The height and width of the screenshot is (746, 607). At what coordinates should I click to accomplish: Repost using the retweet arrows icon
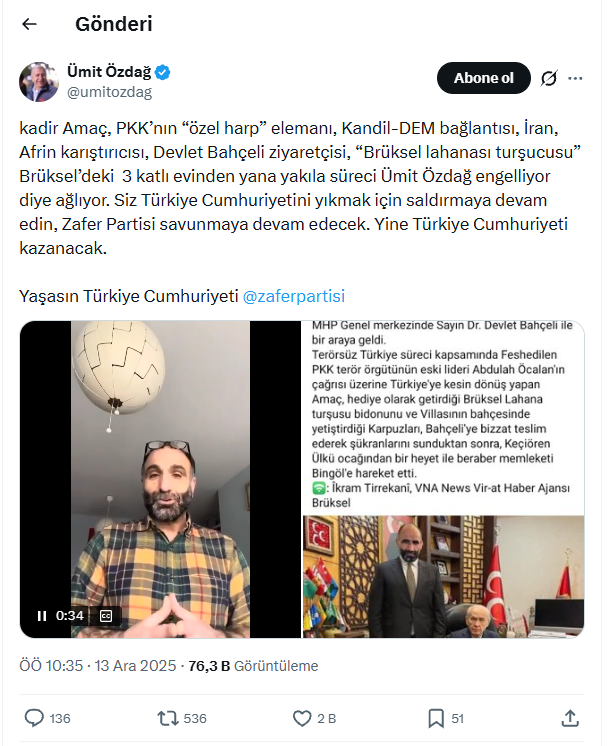click(168, 718)
